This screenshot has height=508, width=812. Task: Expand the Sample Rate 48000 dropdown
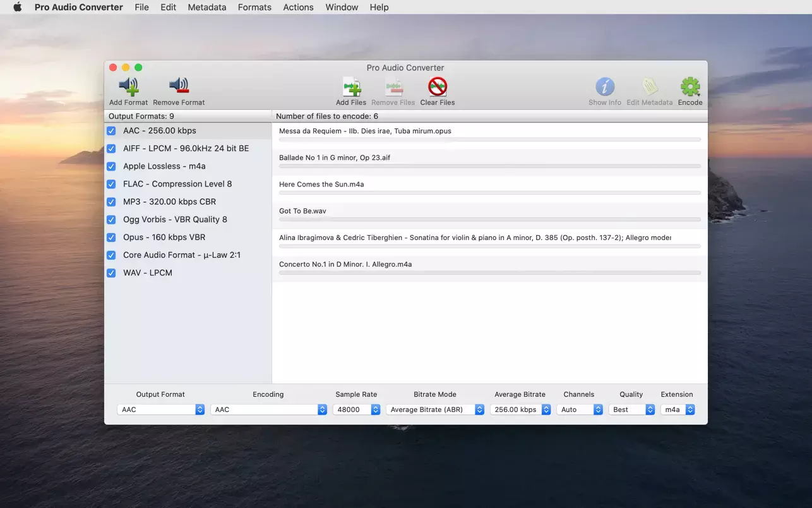tap(356, 409)
